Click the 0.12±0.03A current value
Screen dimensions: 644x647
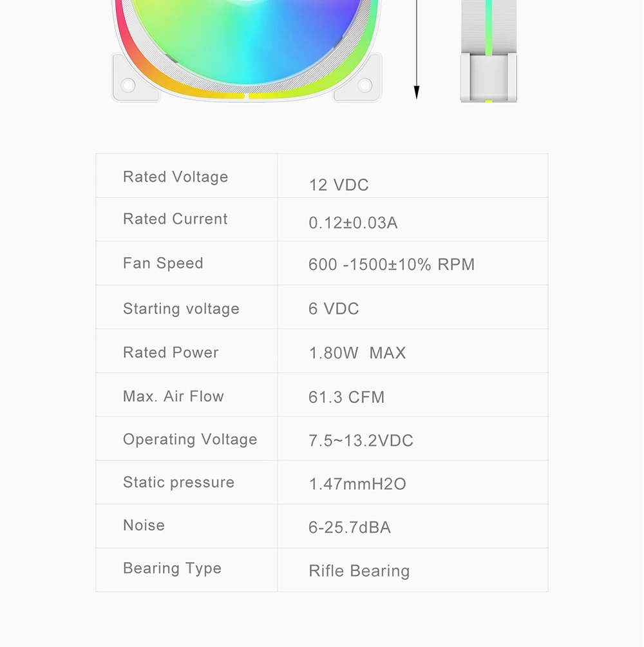click(x=353, y=223)
